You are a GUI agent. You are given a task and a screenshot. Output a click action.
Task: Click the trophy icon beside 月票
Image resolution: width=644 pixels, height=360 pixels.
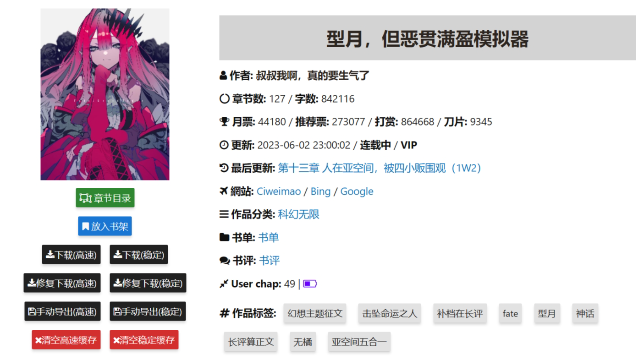tap(224, 122)
